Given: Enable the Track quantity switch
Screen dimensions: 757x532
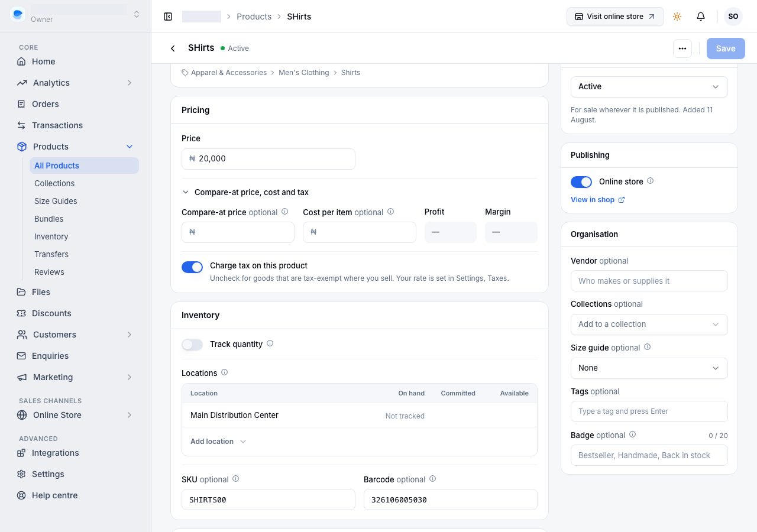Looking at the screenshot, I should (x=192, y=345).
